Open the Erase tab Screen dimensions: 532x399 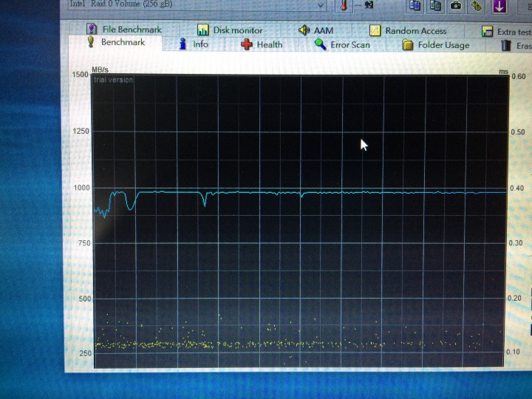516,46
